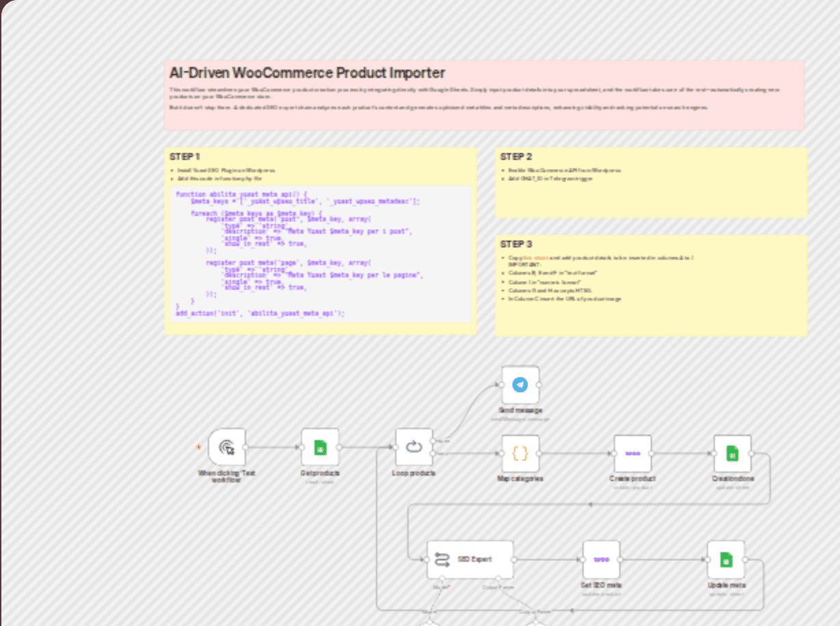Viewport: 840px width, 626px height.
Task: Open the Telegram Send message node
Action: pos(521,385)
